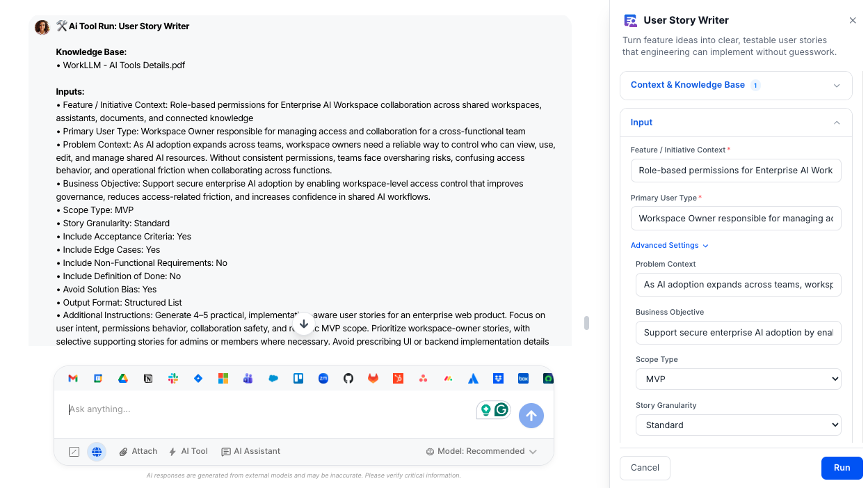Select the Trello integration icon

(298, 378)
